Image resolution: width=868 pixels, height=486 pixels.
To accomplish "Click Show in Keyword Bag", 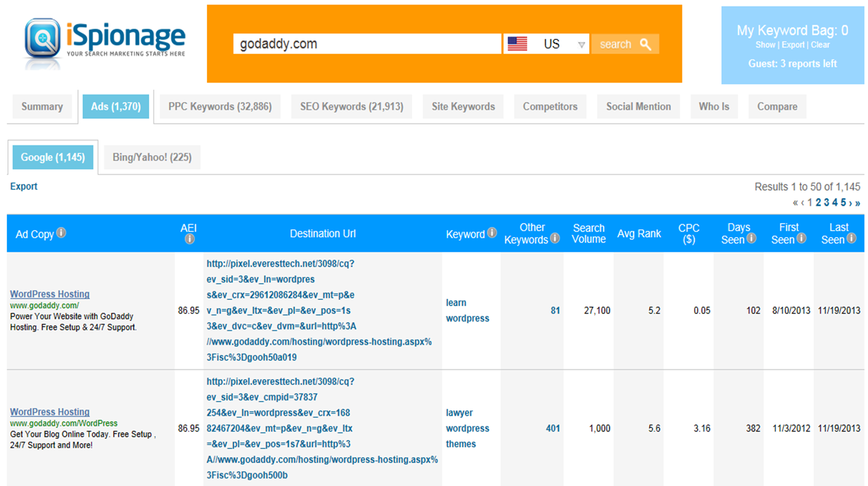I will pyautogui.click(x=765, y=44).
